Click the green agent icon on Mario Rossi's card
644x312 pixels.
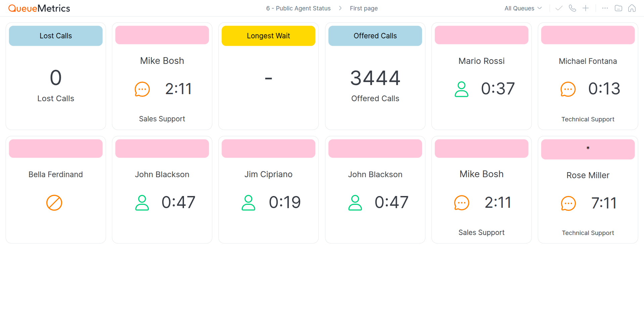[461, 89]
